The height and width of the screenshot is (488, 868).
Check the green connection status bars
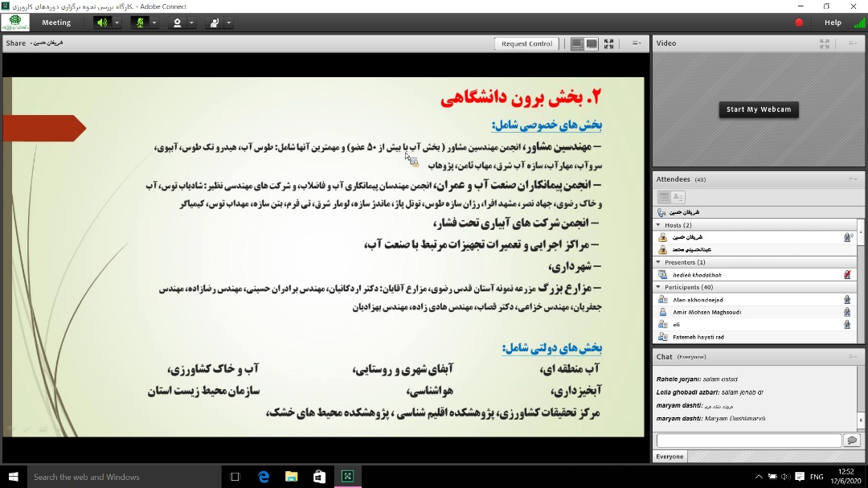point(860,23)
